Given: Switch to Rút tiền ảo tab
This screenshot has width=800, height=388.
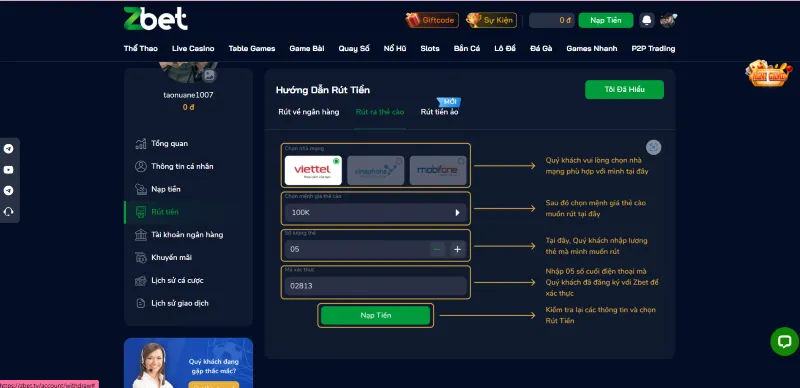Looking at the screenshot, I should click(439, 112).
